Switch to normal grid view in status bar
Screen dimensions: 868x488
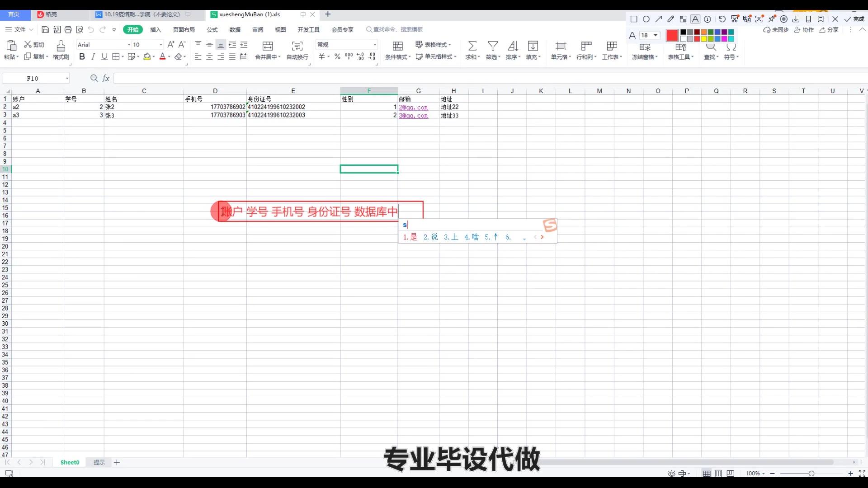pos(707,474)
